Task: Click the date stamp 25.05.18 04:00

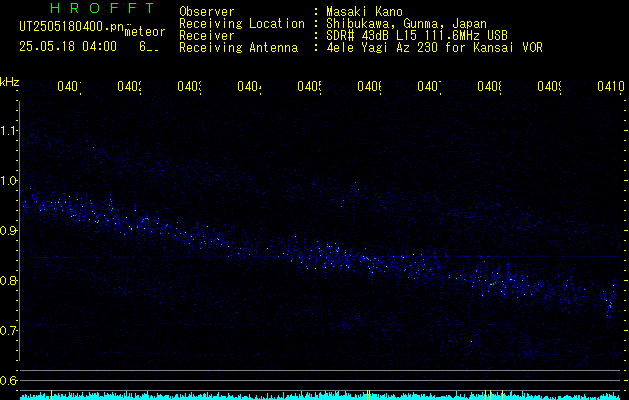Action: pyautogui.click(x=68, y=47)
